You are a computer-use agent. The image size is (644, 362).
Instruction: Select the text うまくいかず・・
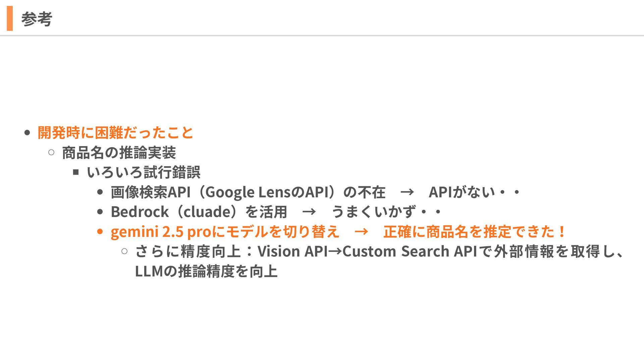[386, 212]
